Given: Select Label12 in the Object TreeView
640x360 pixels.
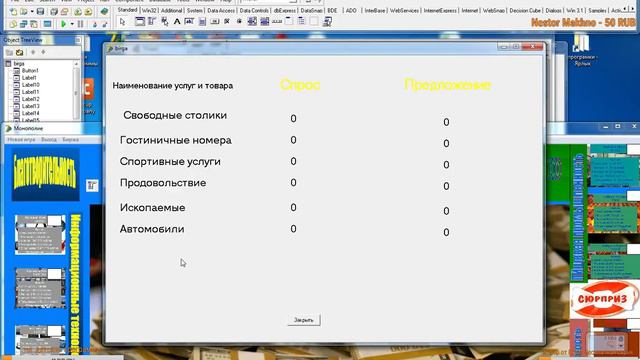Looking at the screenshot, I should pyautogui.click(x=31, y=99).
